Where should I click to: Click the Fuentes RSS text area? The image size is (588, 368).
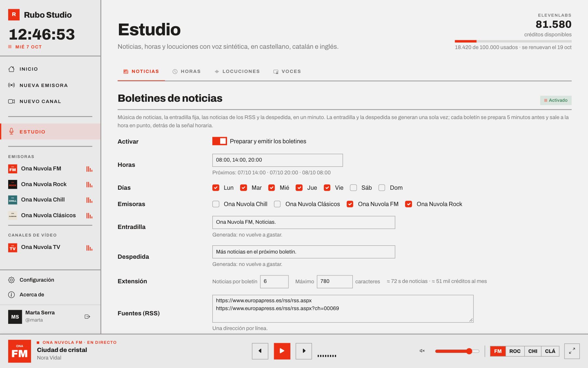[343, 309]
